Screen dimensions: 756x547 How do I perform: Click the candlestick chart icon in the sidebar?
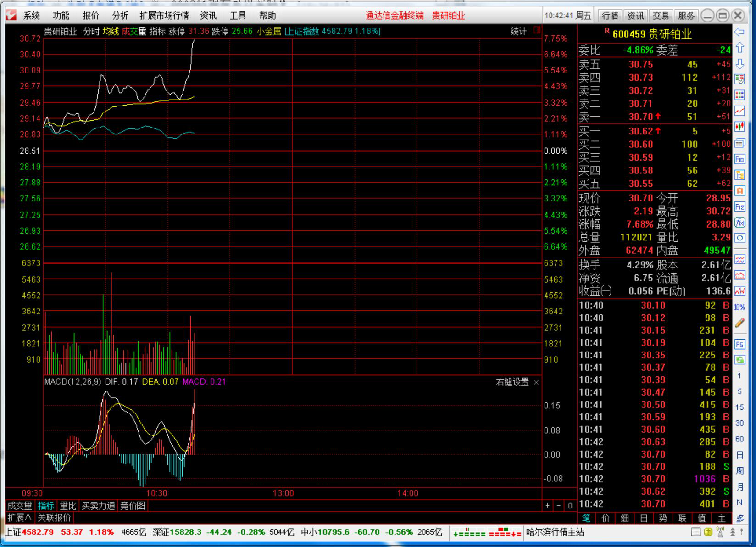point(739,126)
